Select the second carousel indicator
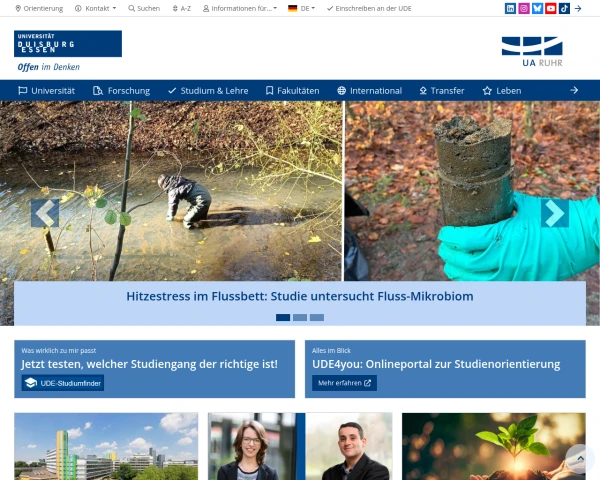 pyautogui.click(x=300, y=317)
